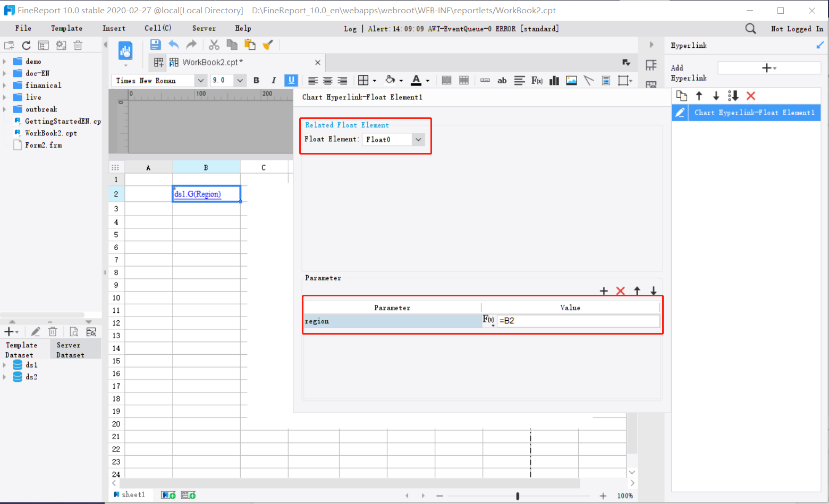Open the Template menu
829x504 pixels.
pyautogui.click(x=66, y=28)
